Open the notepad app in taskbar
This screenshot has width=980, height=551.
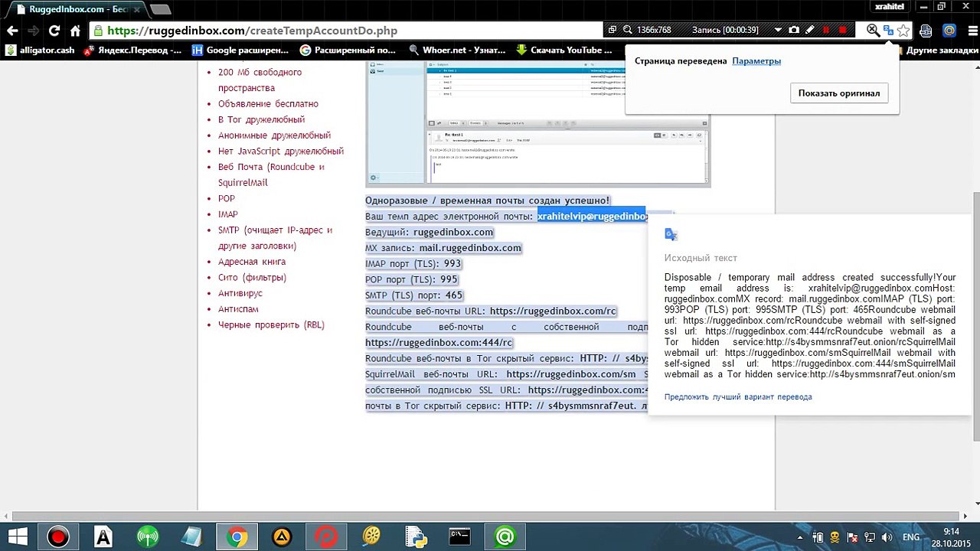[191, 537]
